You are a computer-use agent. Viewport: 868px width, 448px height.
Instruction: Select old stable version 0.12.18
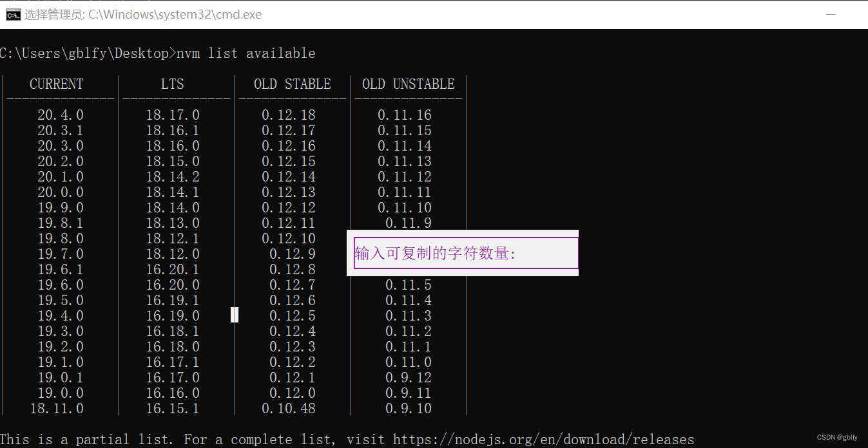click(x=289, y=115)
